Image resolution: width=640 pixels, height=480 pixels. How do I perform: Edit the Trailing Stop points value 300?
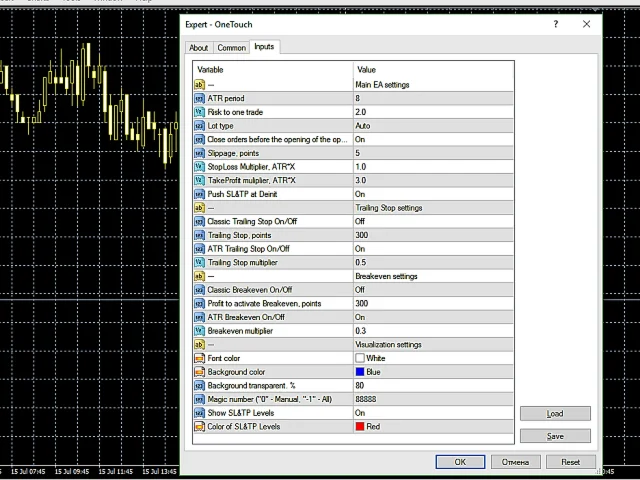pos(433,235)
